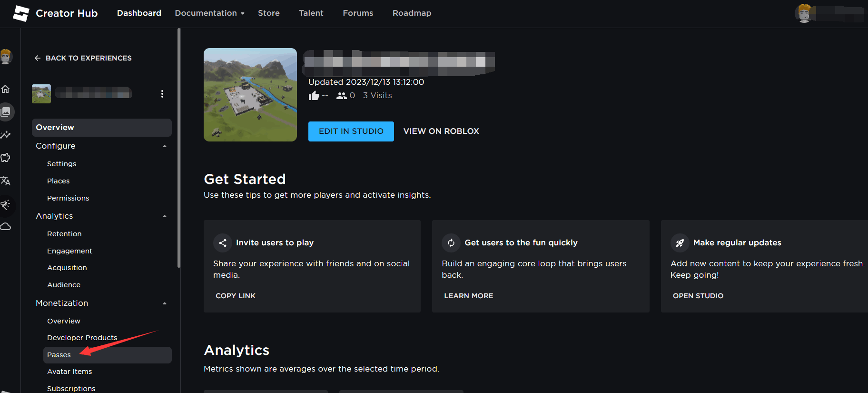
Task: Open Places under Configure
Action: (x=58, y=181)
